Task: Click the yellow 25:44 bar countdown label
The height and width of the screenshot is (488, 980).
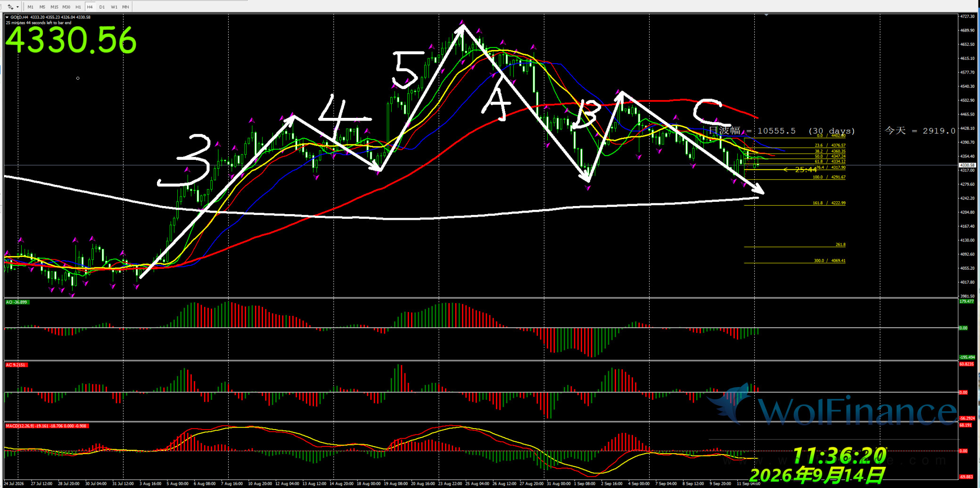Action: [x=806, y=170]
